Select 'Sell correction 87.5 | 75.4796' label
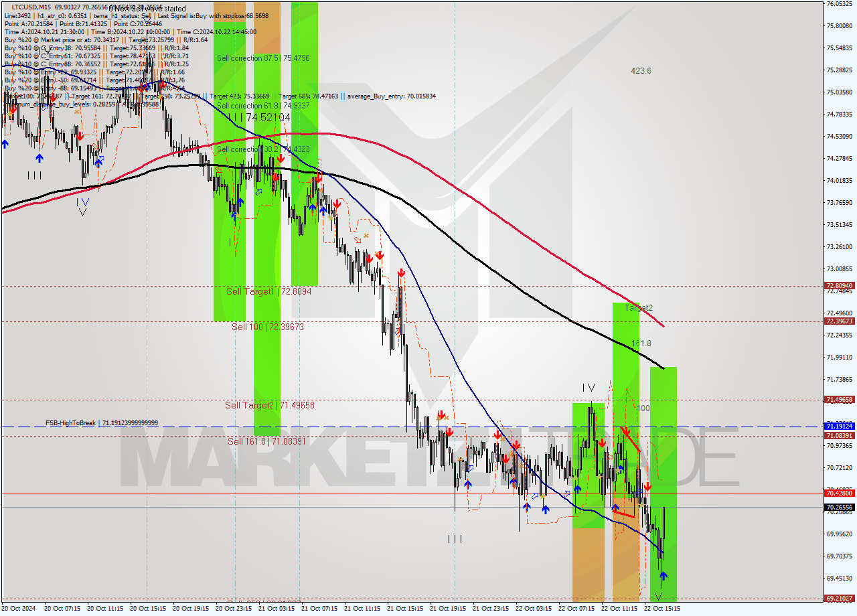This screenshot has height=616, width=857. click(x=263, y=58)
